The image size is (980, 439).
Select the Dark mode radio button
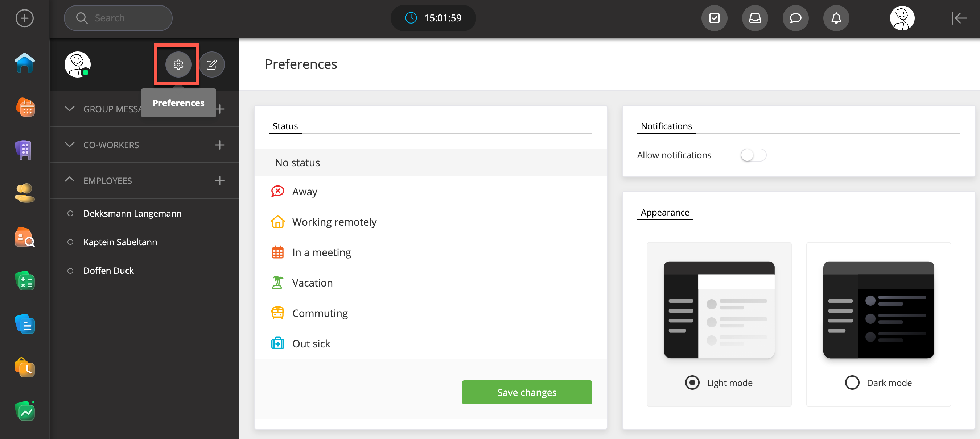pos(852,382)
